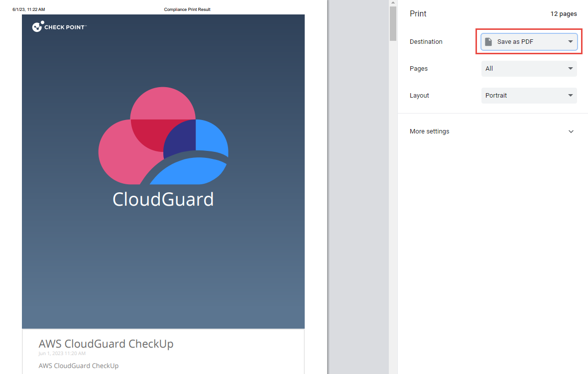Click the Layout dropdown arrow

click(x=570, y=96)
